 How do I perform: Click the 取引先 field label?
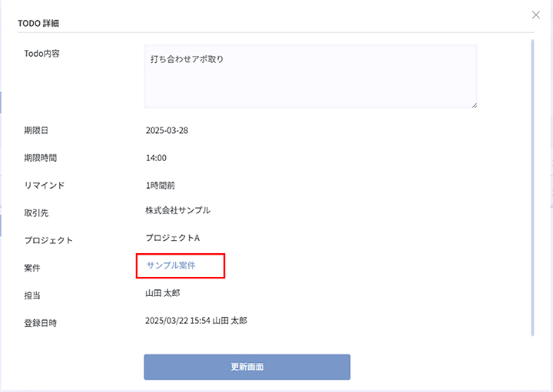(x=36, y=212)
